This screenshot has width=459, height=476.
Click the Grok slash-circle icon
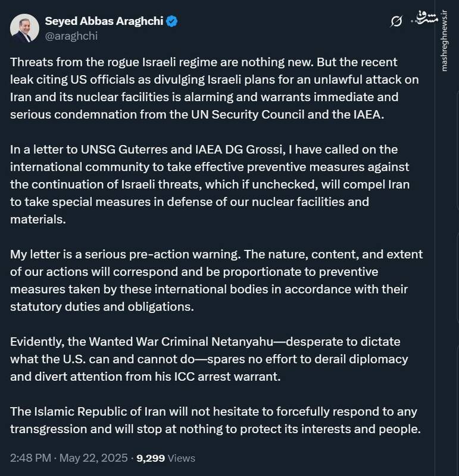pyautogui.click(x=395, y=22)
